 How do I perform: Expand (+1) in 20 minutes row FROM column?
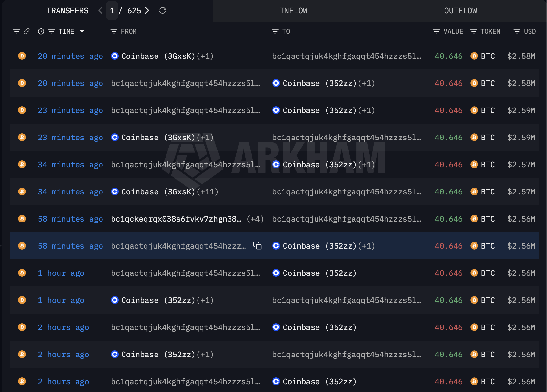[x=205, y=56]
